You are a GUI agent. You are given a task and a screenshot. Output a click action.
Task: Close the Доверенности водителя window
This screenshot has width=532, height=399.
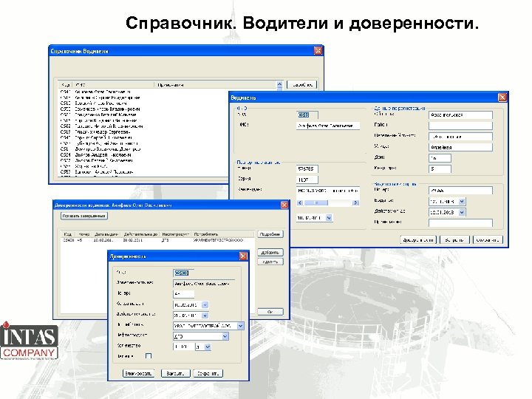(x=284, y=205)
